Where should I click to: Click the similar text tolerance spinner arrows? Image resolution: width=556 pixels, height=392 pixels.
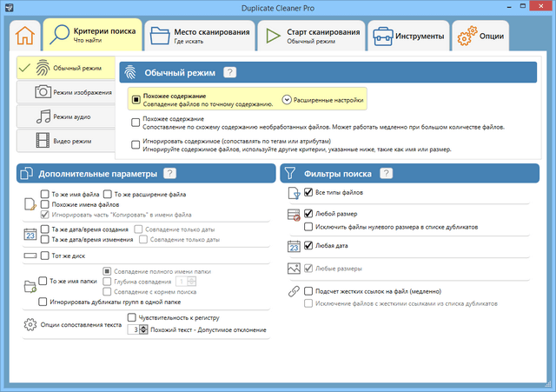tap(142, 330)
